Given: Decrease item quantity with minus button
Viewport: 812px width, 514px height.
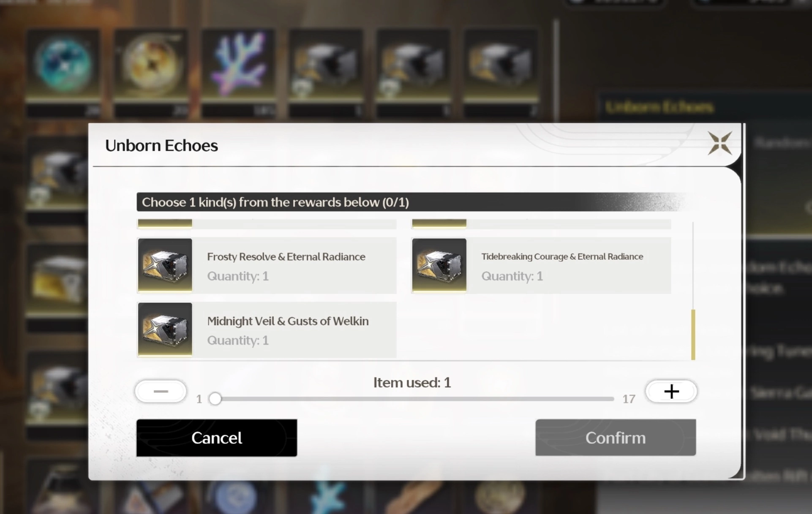Looking at the screenshot, I should (x=161, y=391).
